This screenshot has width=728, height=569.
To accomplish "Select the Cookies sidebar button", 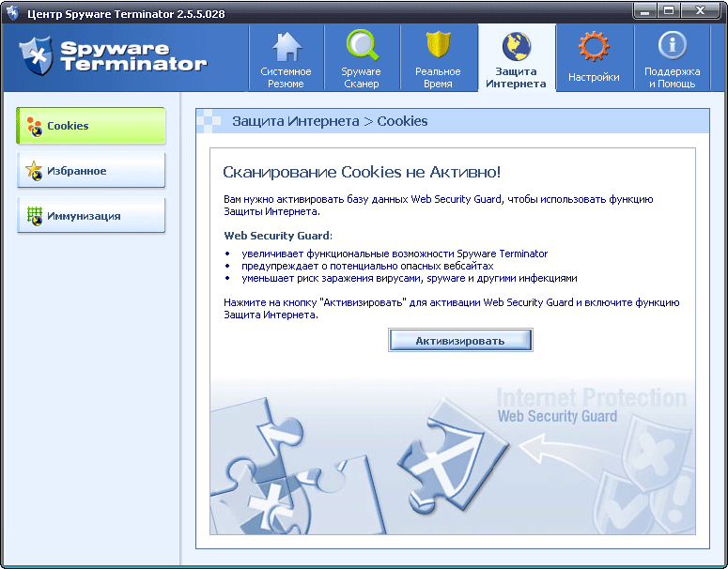I will pyautogui.click(x=91, y=126).
